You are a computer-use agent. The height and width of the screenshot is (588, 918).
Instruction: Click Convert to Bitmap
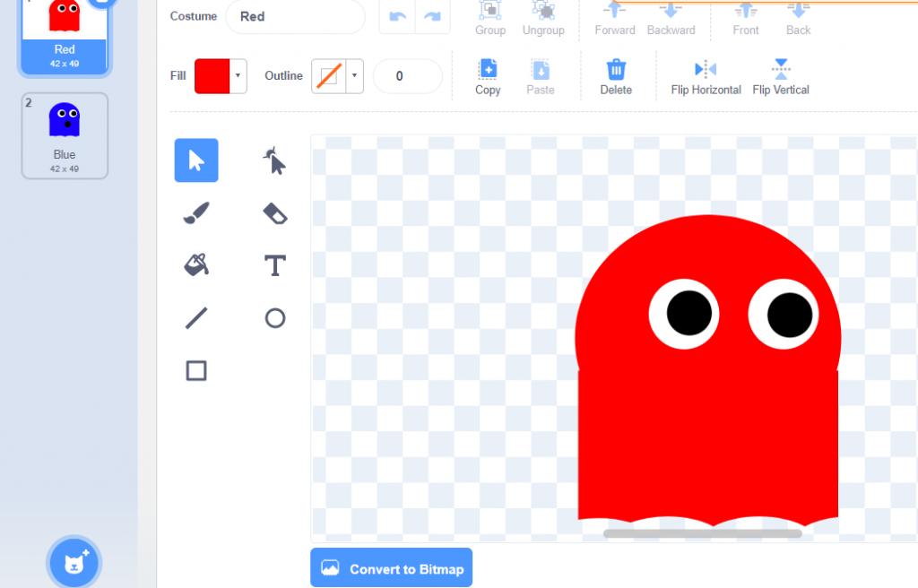point(391,566)
